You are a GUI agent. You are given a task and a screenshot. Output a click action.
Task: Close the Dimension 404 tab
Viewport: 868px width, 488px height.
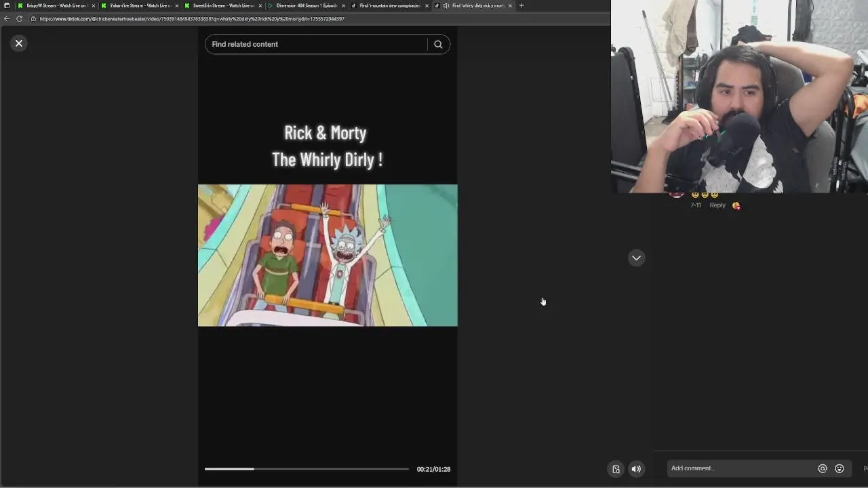(x=343, y=5)
